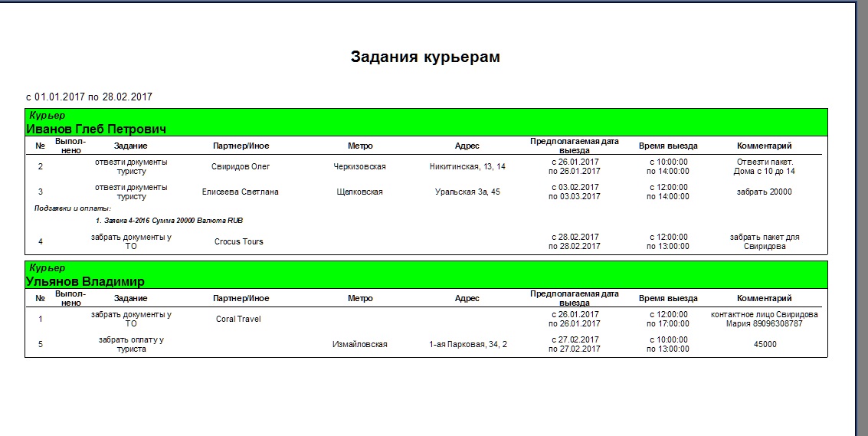
Task: Click "Елисеева Светлана" partner cell
Action: pyautogui.click(x=241, y=192)
